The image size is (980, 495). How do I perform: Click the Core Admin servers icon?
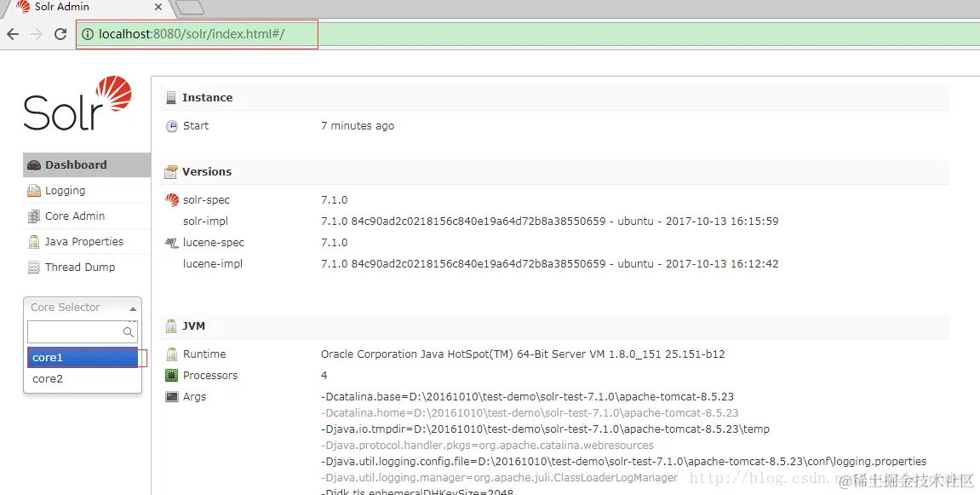pos(34,216)
